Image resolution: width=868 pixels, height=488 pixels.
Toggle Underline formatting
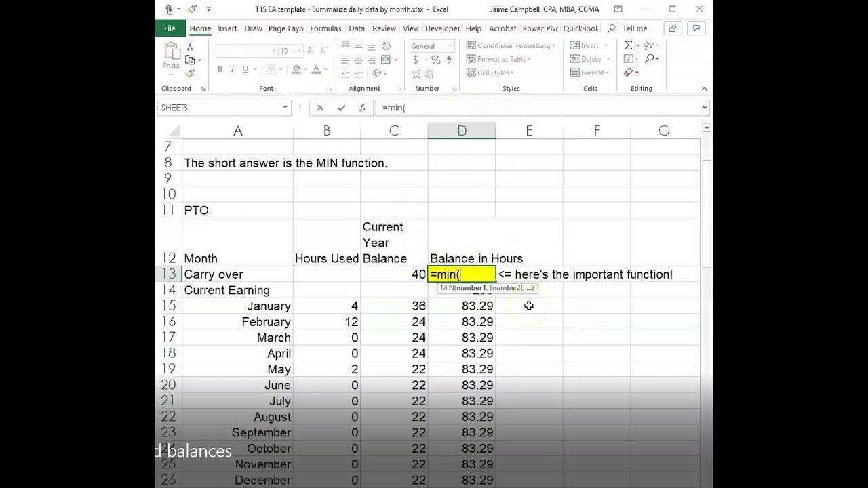click(x=245, y=69)
